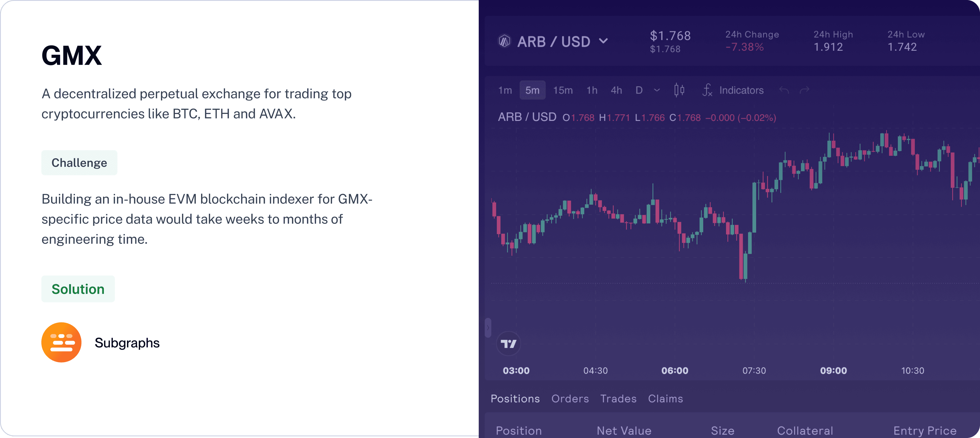Viewport: 980px width, 438px height.
Task: Select the 5m timeframe
Action: coord(532,90)
